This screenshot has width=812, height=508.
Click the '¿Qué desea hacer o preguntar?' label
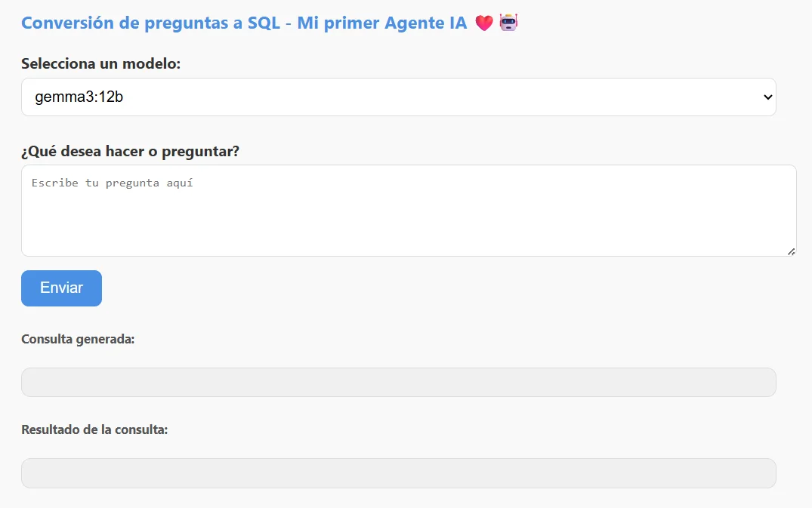pyautogui.click(x=130, y=151)
